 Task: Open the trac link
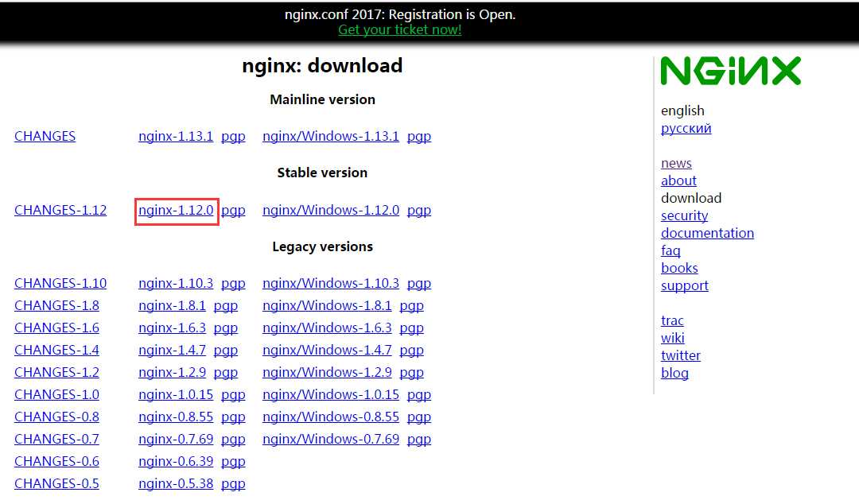click(x=672, y=320)
